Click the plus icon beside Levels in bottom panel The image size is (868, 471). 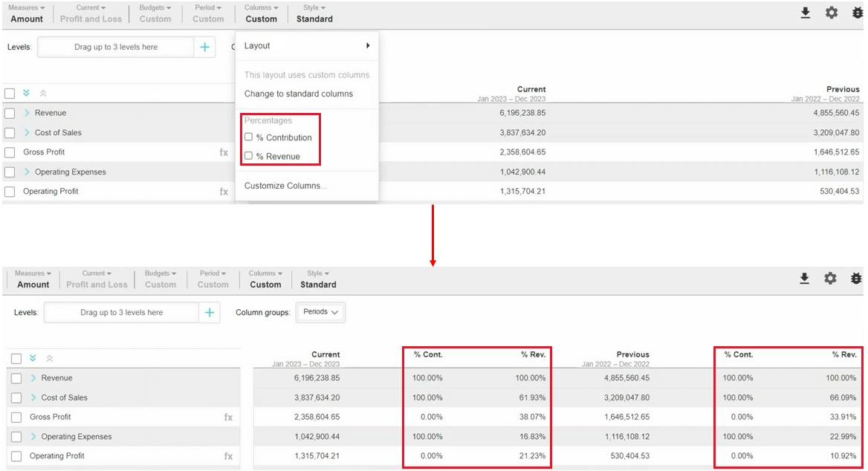point(210,313)
